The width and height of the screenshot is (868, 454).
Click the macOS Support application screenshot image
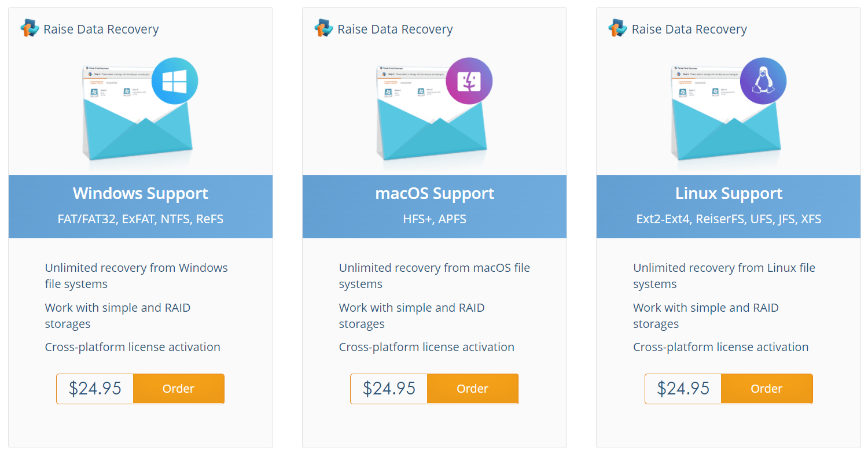[x=433, y=113]
